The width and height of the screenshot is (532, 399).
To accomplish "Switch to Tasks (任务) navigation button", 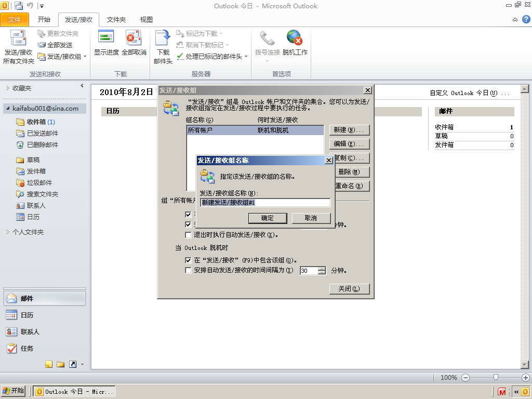I will (x=45, y=349).
